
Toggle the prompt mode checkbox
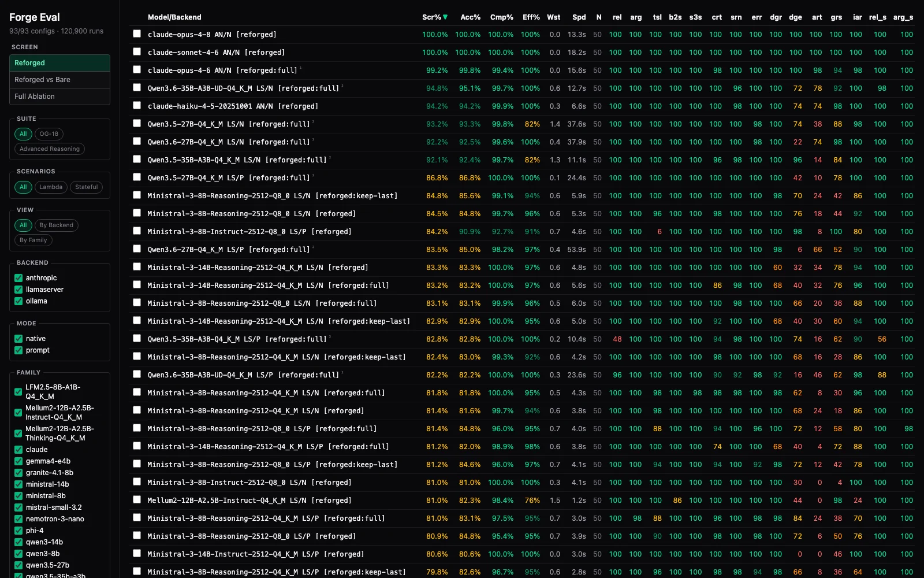[x=18, y=350]
